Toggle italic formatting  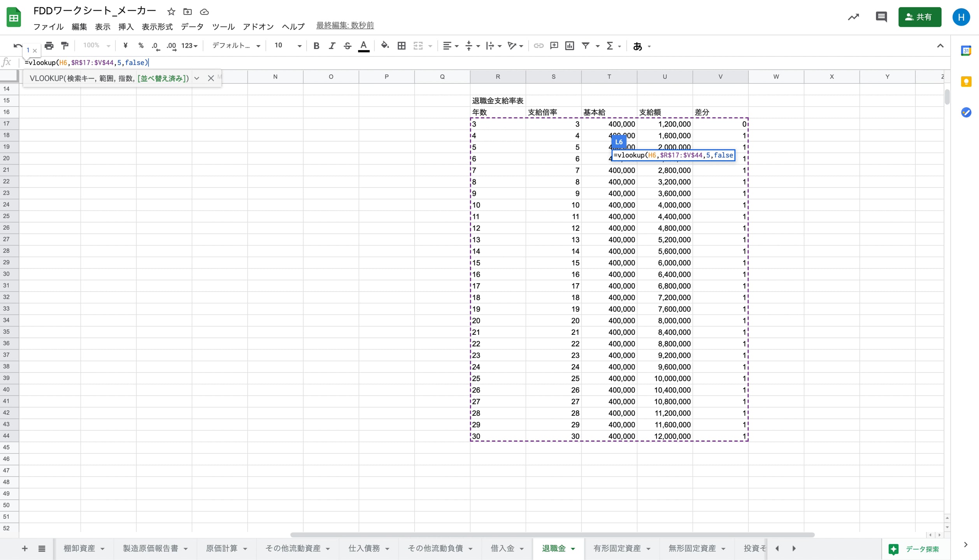(332, 45)
